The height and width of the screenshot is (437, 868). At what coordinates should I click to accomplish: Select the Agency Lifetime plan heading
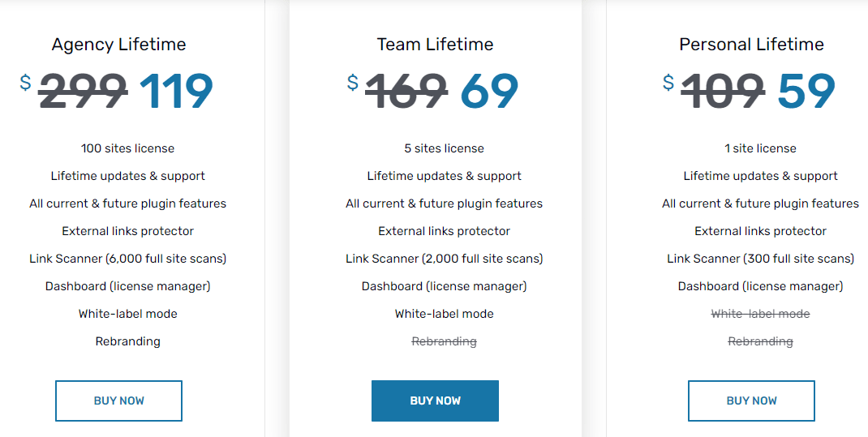[118, 45]
